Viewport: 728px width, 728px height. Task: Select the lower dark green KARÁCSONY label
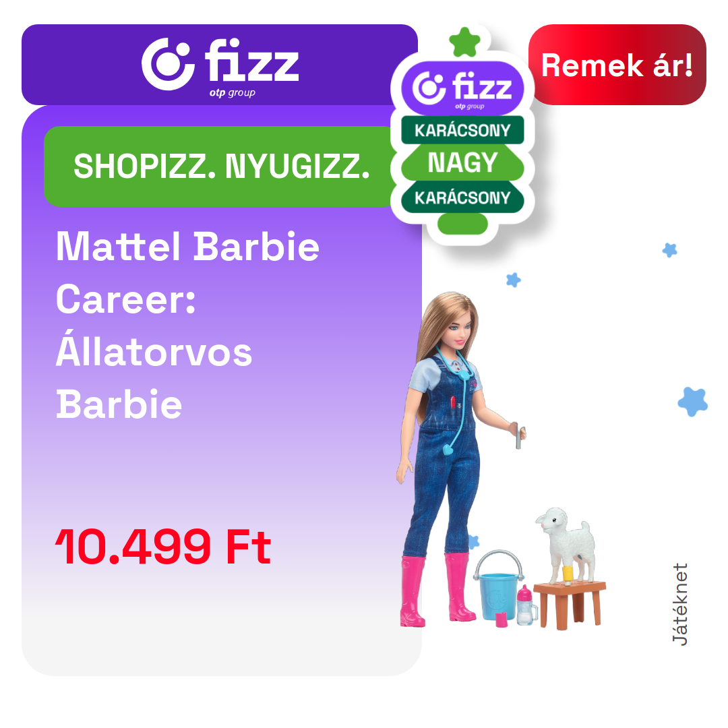(462, 198)
